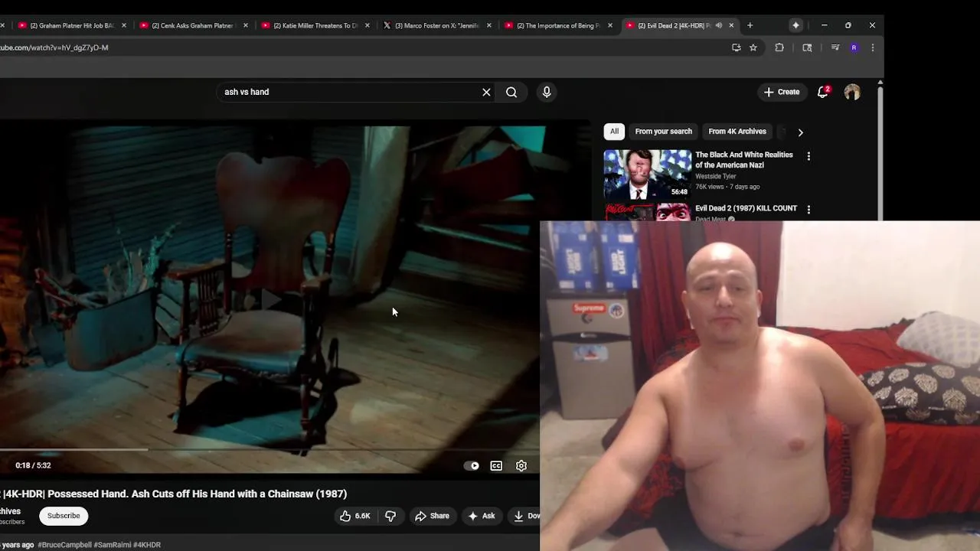The width and height of the screenshot is (980, 551).
Task: Close The Importance of Being tab
Action: 610,25
